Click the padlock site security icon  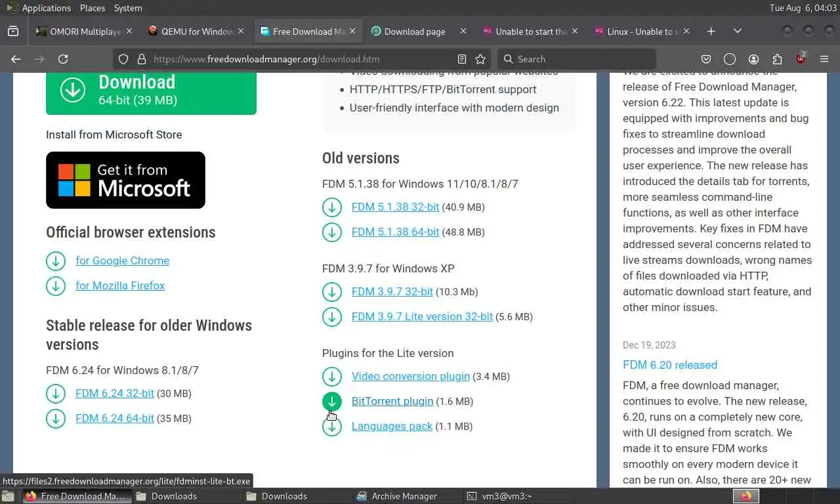click(x=140, y=59)
